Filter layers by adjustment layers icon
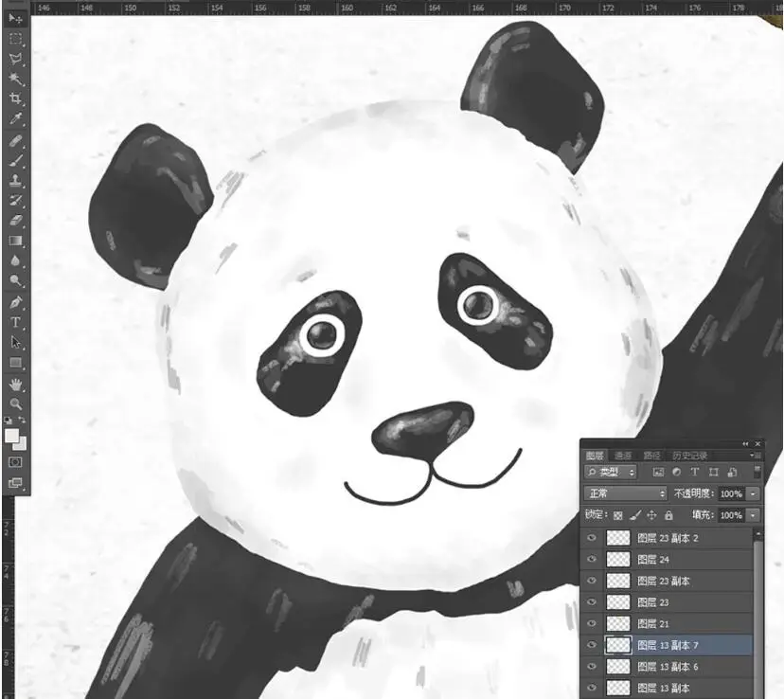Screen dimensions: 784x699 pos(676,472)
